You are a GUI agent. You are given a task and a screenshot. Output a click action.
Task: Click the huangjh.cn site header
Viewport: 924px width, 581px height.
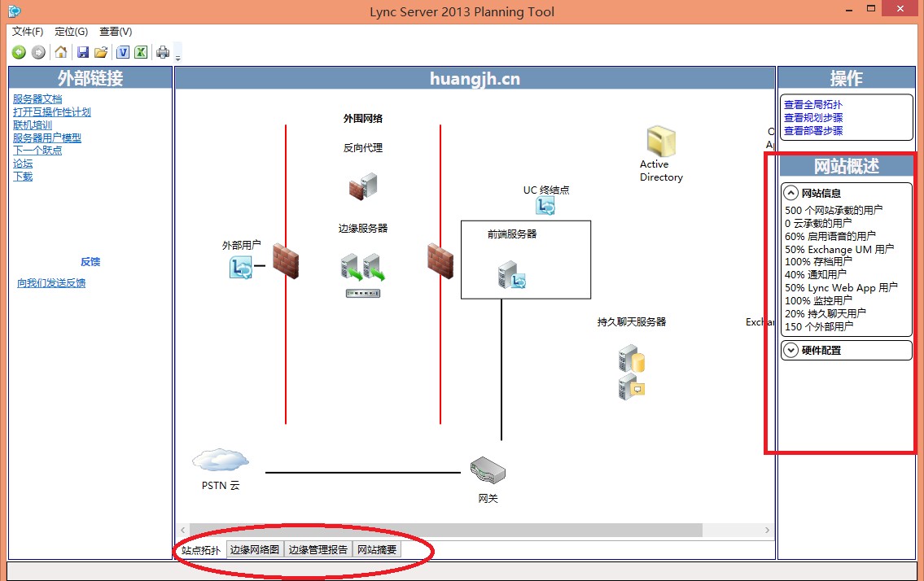tap(475, 78)
